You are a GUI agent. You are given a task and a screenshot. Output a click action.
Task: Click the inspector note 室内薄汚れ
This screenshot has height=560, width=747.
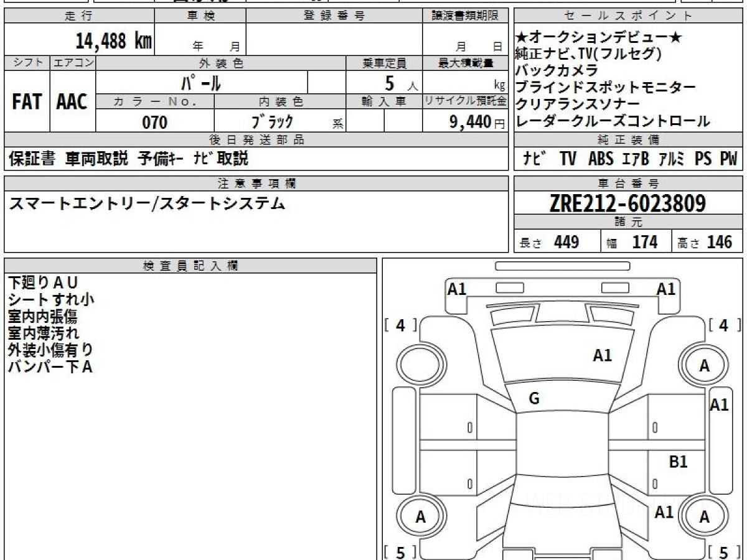[x=44, y=334]
